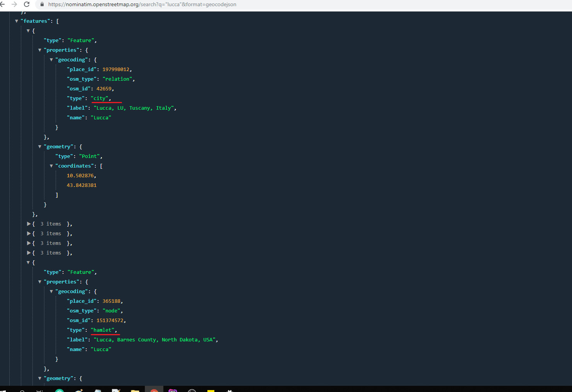This screenshot has height=392, width=572.
Task: Click the browser forward arrow
Action: [x=14, y=4]
